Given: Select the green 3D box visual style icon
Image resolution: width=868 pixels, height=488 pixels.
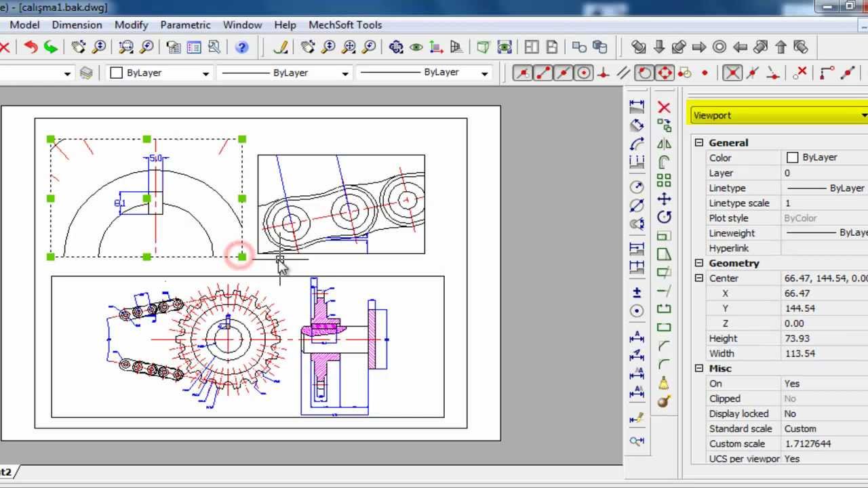Looking at the screenshot, I should coord(483,47).
